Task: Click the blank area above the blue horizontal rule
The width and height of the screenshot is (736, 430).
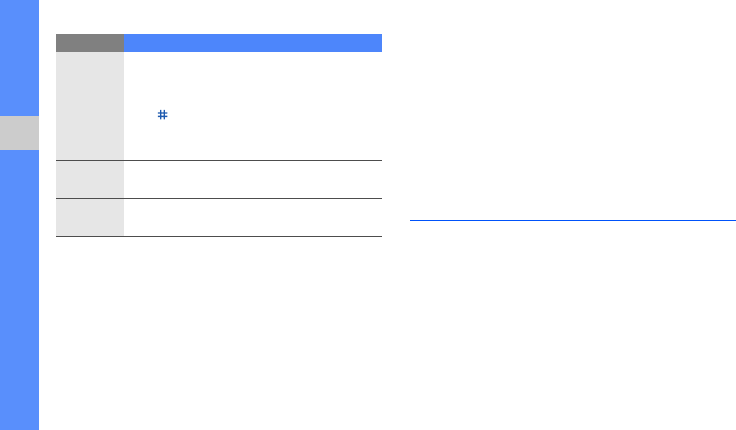Action: (572, 120)
